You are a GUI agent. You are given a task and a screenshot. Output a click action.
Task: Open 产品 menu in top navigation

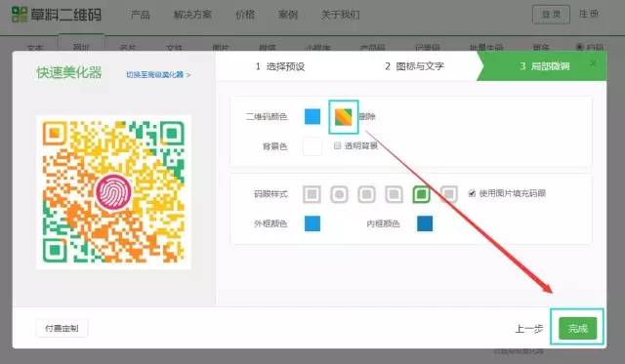(141, 15)
